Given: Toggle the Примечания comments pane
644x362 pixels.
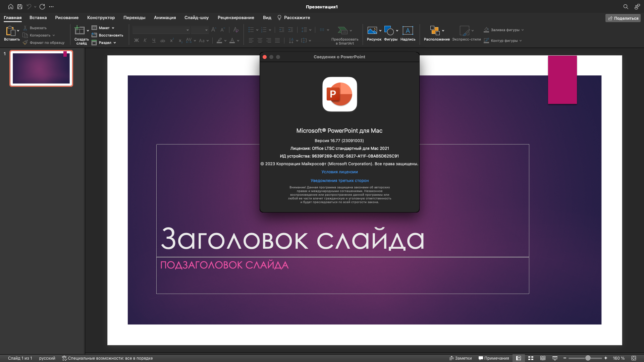Looking at the screenshot, I should (494, 358).
